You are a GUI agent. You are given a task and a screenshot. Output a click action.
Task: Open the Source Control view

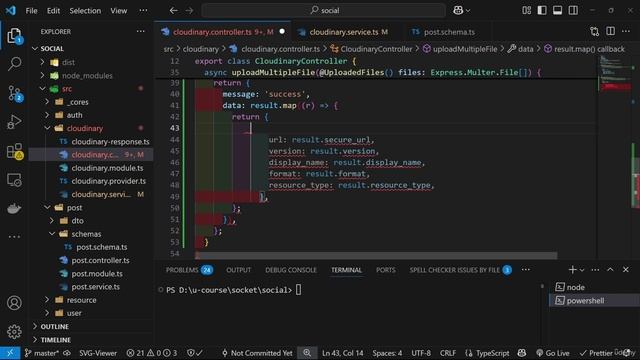point(14,93)
